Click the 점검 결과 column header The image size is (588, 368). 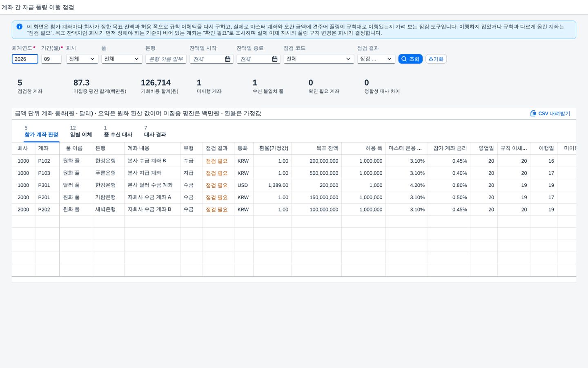(x=218, y=148)
